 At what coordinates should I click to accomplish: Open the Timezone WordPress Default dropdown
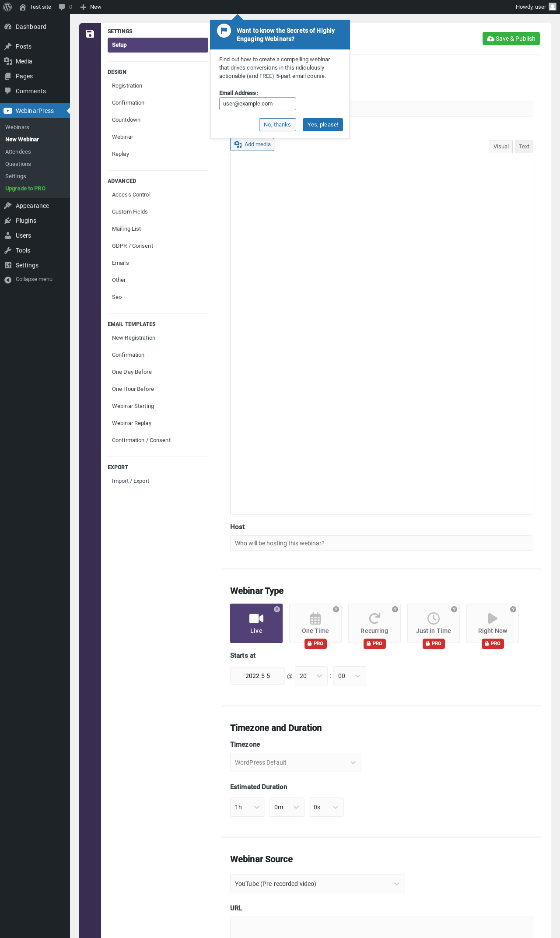[296, 762]
